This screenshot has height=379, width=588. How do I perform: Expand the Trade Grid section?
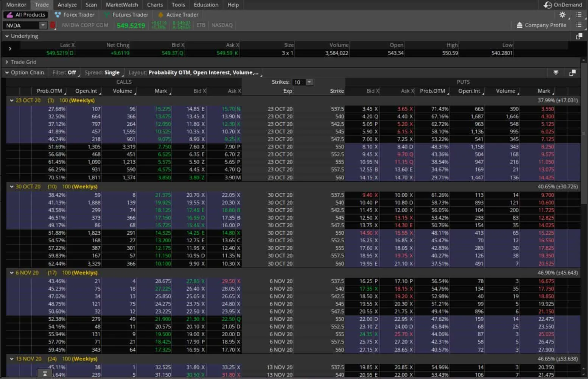point(7,62)
